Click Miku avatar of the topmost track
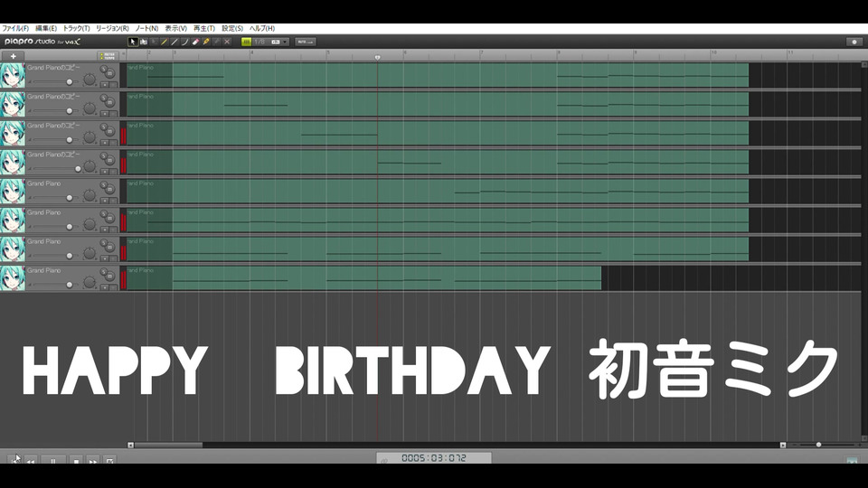This screenshot has height=488, width=868. tap(12, 75)
